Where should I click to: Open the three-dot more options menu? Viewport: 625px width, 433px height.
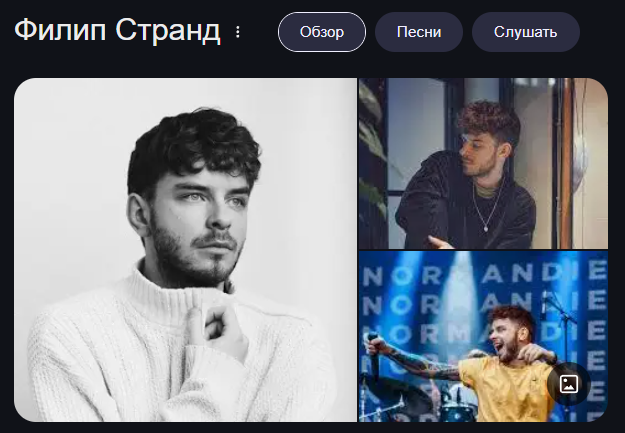[238, 32]
